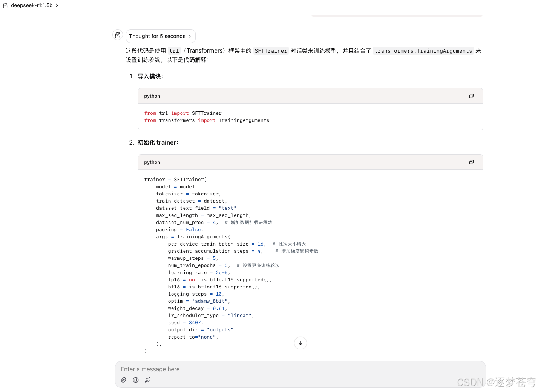Attach a file with the paperclip icon

(x=124, y=380)
